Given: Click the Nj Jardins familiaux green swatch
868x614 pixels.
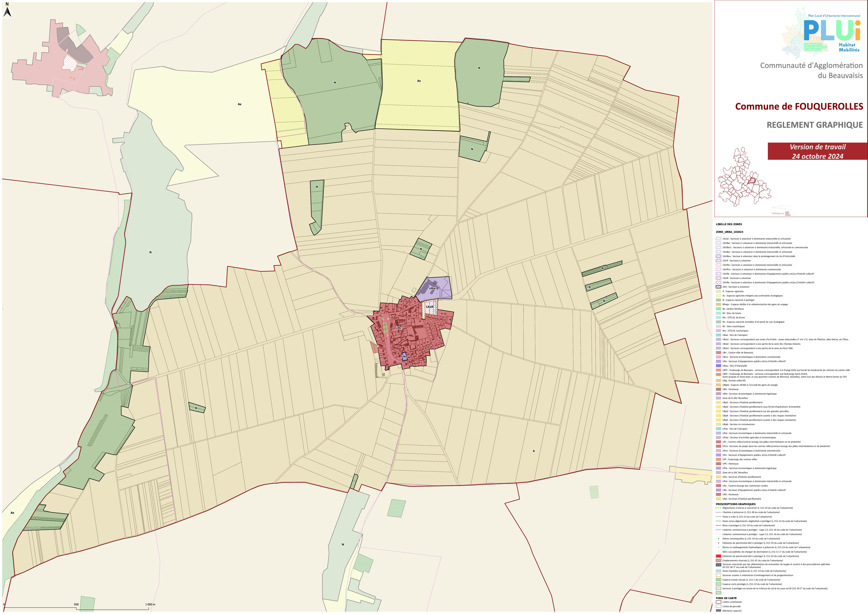Looking at the screenshot, I should [x=718, y=309].
